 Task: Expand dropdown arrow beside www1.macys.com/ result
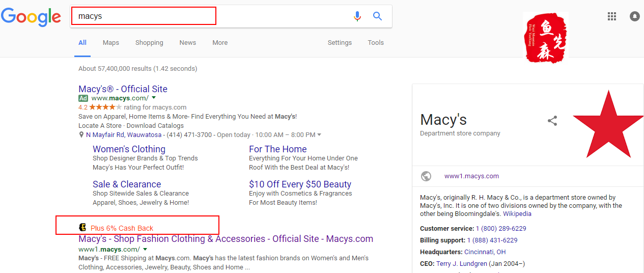(x=145, y=250)
